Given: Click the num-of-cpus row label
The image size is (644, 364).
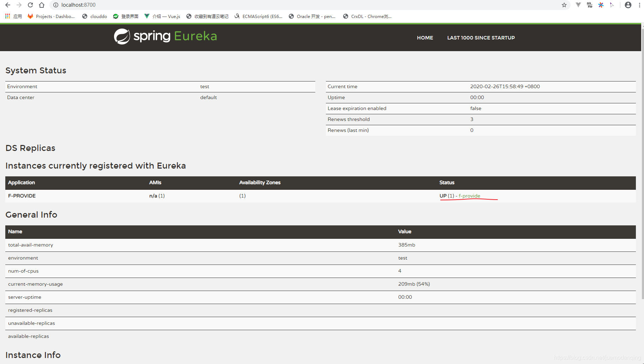Looking at the screenshot, I should coord(23,271).
